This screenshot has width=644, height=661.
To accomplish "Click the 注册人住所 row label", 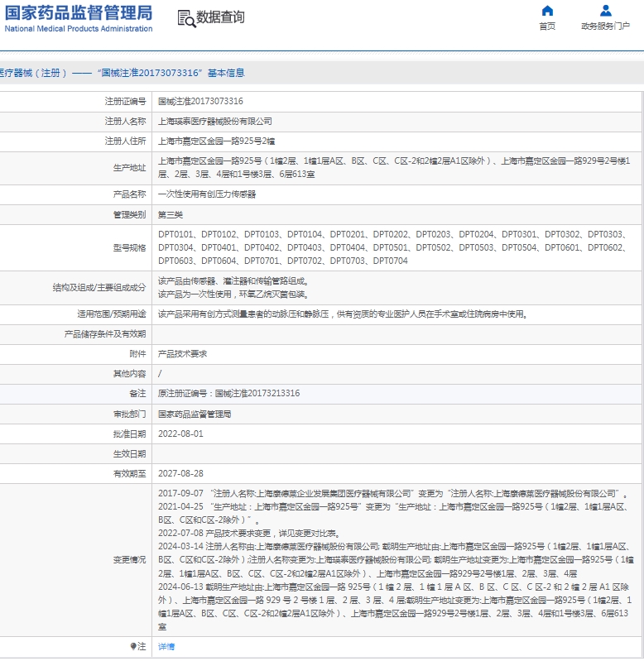I will pyautogui.click(x=125, y=141).
